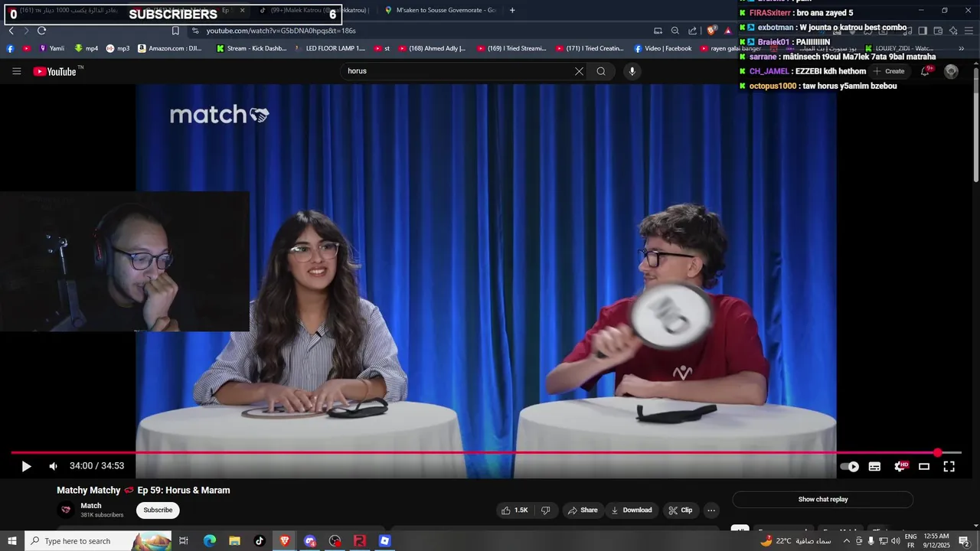Open 'LED FLOOR LAMP' bookmark

point(330,48)
